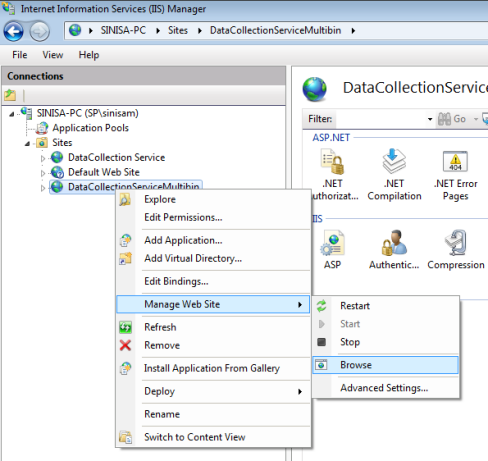Click IIS Manager title bar app icon
This screenshot has height=461, width=488.
(x=8, y=8)
